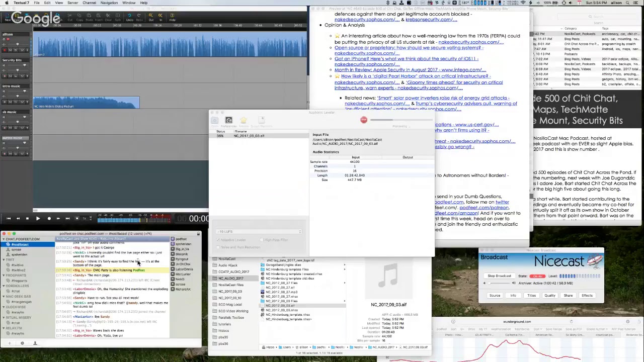Select the Insert tool in editor toolbar
This screenshot has width=644, height=362.
[x=100, y=17]
